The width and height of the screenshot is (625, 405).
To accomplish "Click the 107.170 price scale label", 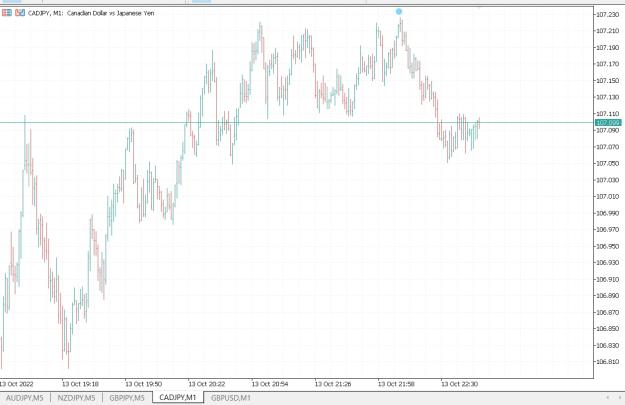I will click(x=607, y=64).
